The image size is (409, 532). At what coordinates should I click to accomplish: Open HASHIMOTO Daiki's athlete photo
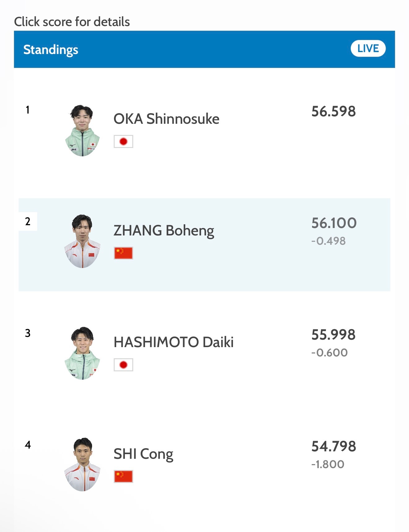point(82,353)
